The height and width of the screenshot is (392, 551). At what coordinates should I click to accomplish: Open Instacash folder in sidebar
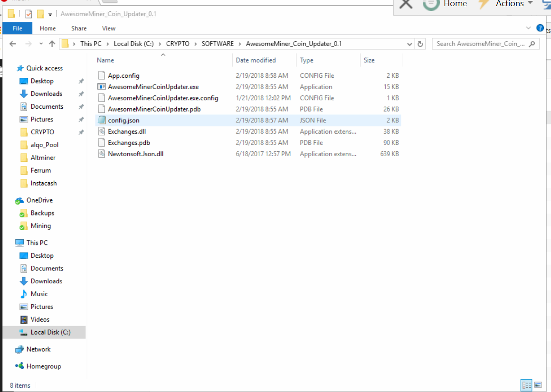(43, 184)
